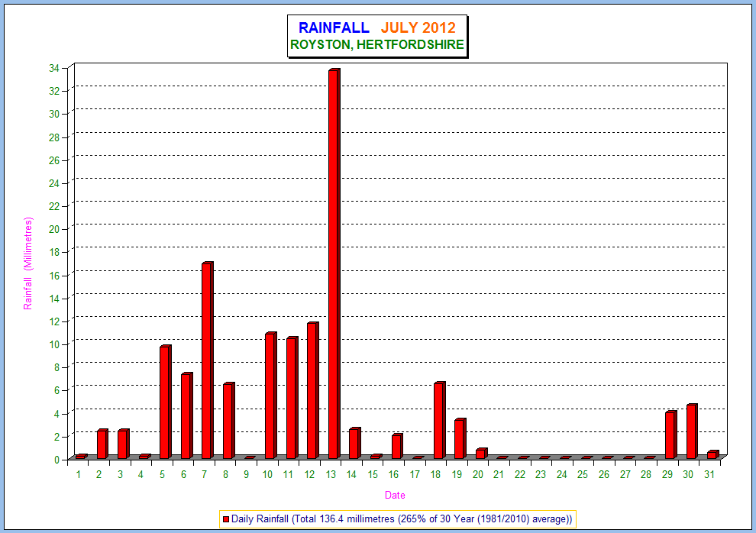Click the small bar for date 20
Viewport: 756px width, 533px height.
tap(481, 454)
